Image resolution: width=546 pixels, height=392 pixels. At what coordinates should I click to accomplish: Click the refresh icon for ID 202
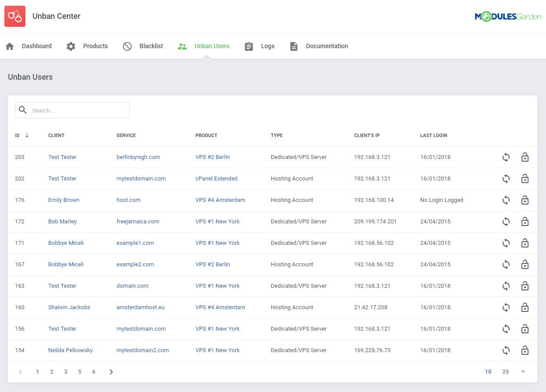click(x=506, y=179)
